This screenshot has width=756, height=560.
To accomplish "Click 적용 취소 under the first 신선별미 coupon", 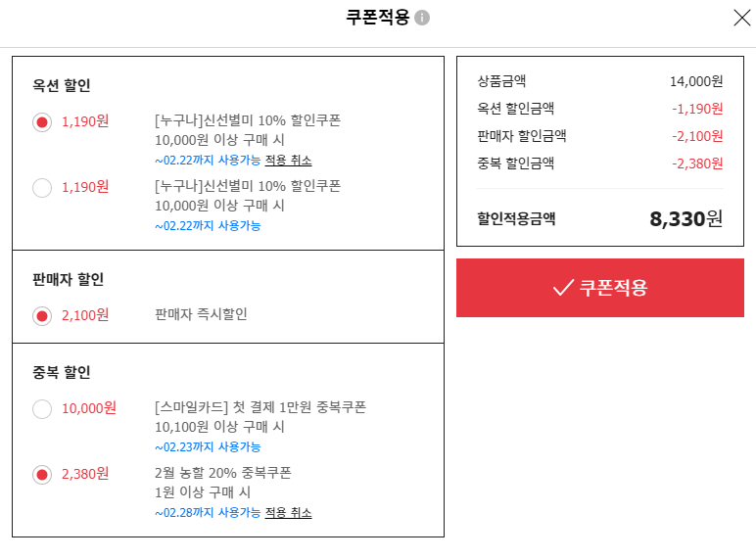I will [x=288, y=161].
